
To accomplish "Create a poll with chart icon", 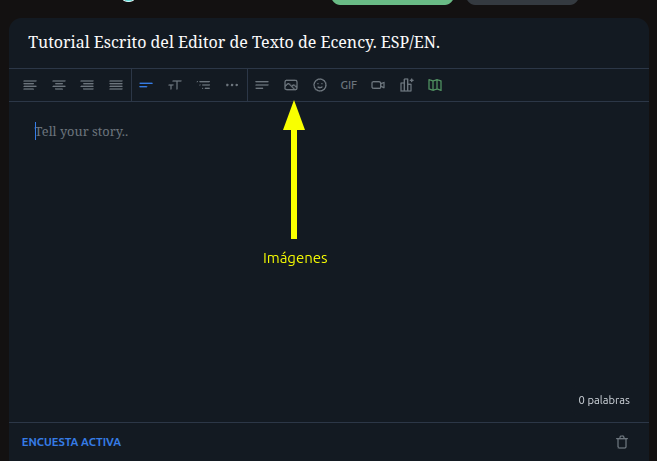I will pos(406,85).
